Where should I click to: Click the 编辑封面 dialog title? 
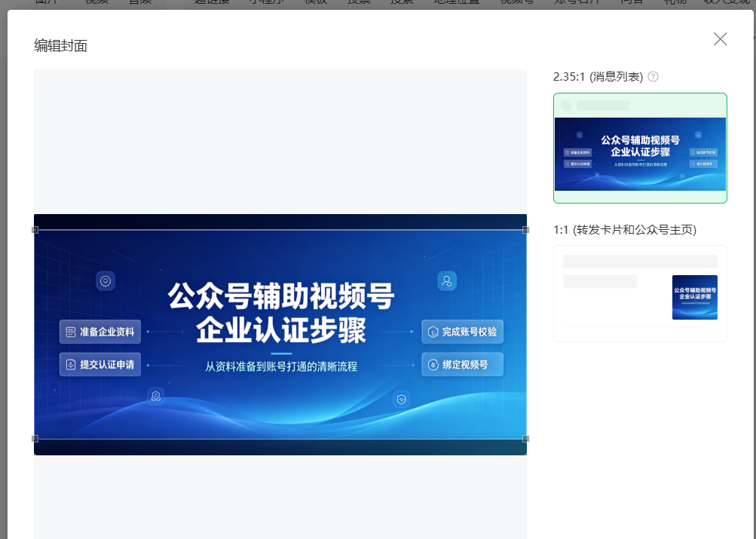(60, 46)
